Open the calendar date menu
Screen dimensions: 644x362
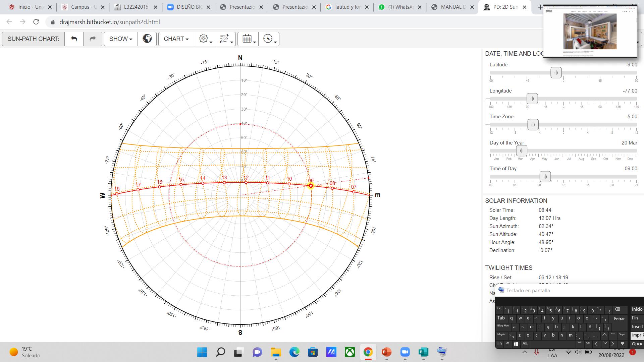pos(248,39)
